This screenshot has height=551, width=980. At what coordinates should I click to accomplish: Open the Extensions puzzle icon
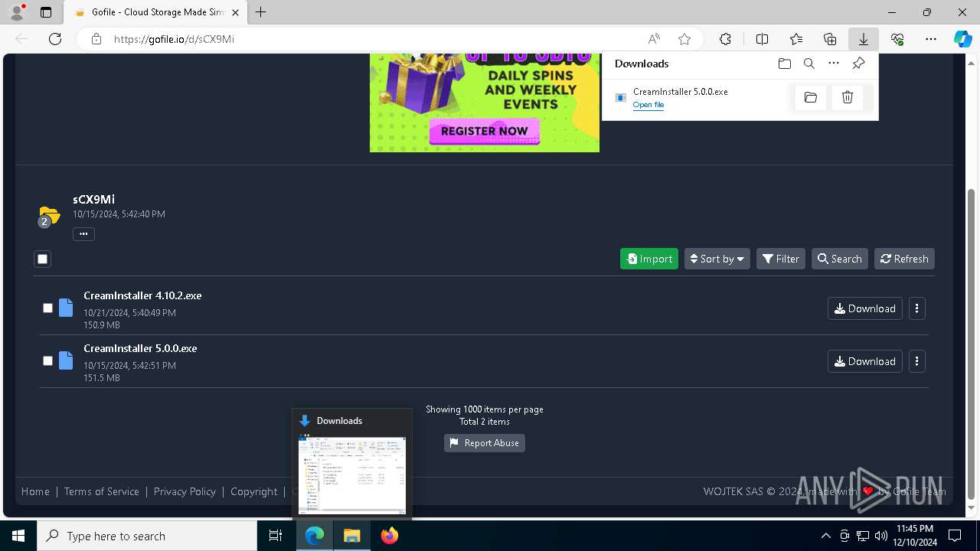click(725, 39)
